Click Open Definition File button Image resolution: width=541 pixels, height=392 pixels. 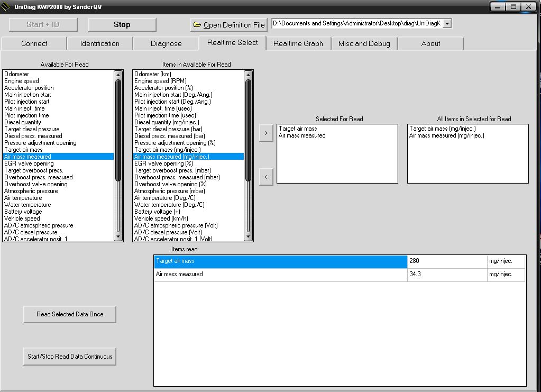point(229,25)
